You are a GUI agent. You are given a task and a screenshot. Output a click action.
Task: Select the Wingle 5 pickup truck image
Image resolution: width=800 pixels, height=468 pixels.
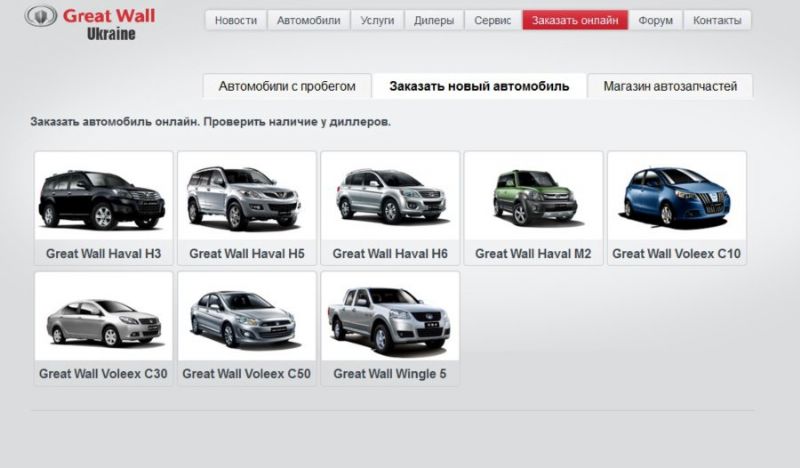click(390, 317)
